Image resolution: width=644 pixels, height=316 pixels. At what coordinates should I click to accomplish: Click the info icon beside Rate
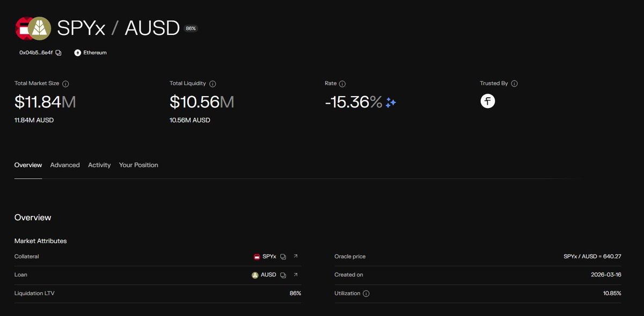[x=342, y=84]
